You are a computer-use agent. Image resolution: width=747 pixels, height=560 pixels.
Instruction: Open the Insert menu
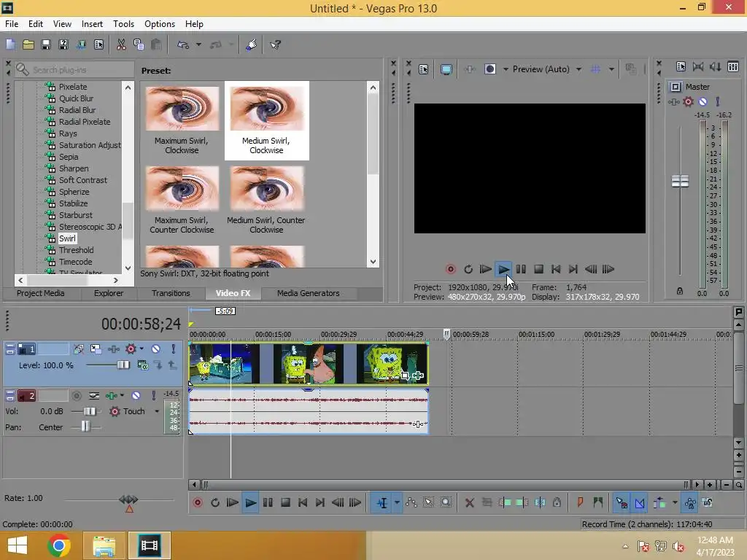point(92,24)
